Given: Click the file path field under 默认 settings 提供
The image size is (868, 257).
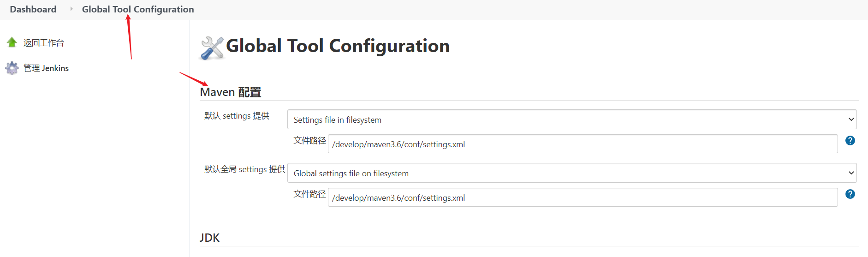Looking at the screenshot, I should click(x=582, y=144).
